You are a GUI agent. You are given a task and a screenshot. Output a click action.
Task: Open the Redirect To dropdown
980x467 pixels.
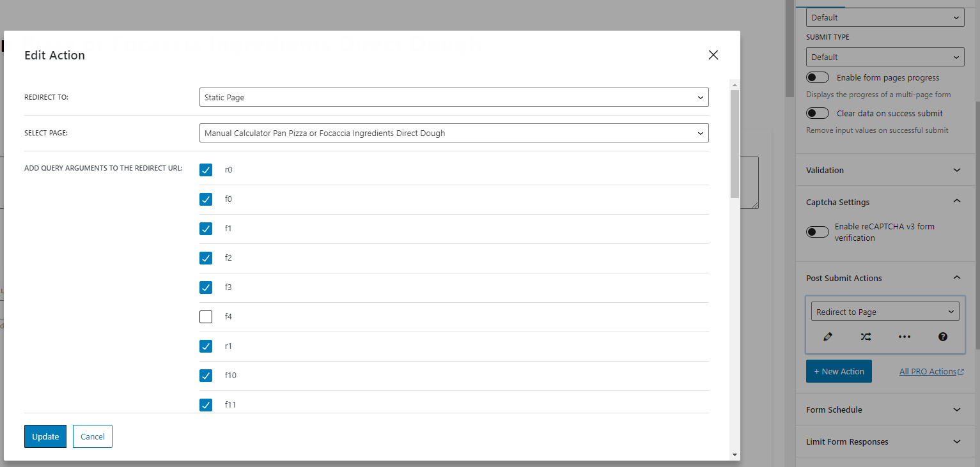click(x=454, y=97)
